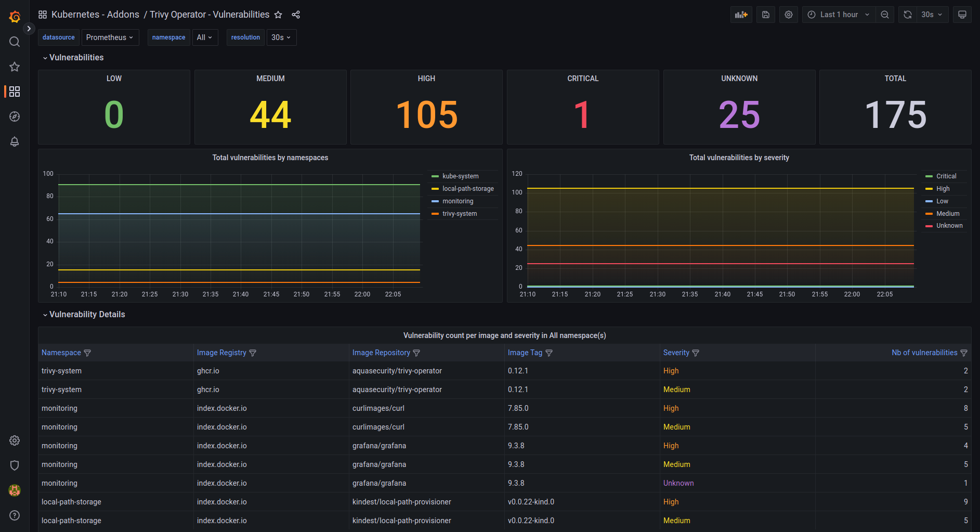Open Help from the sidebar

(x=14, y=515)
